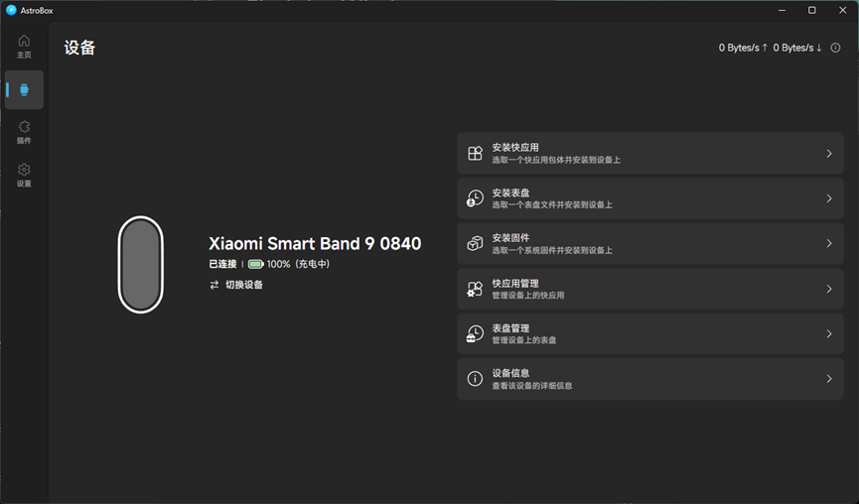Expand chevron on 安装表盘 row
This screenshot has height=504, width=859.
pos(828,198)
